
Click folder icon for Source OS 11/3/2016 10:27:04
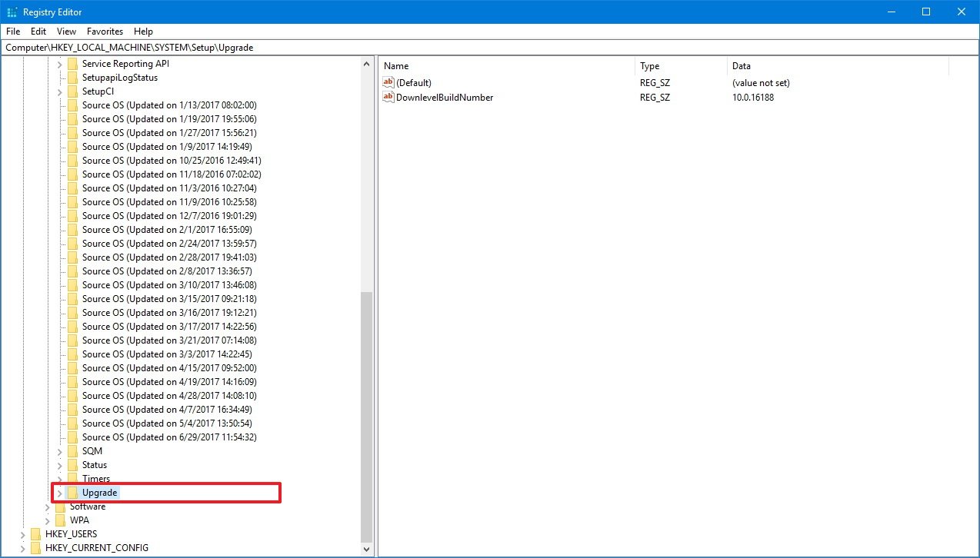pyautogui.click(x=72, y=188)
